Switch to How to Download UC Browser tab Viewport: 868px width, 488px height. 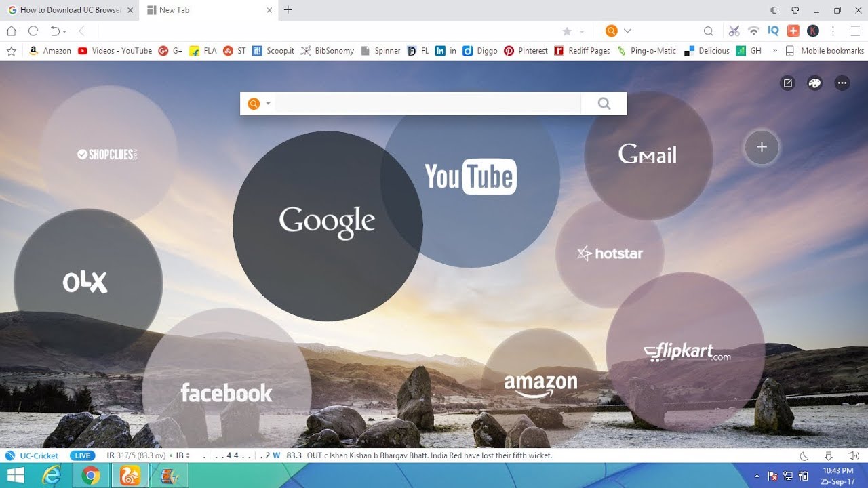click(x=70, y=10)
